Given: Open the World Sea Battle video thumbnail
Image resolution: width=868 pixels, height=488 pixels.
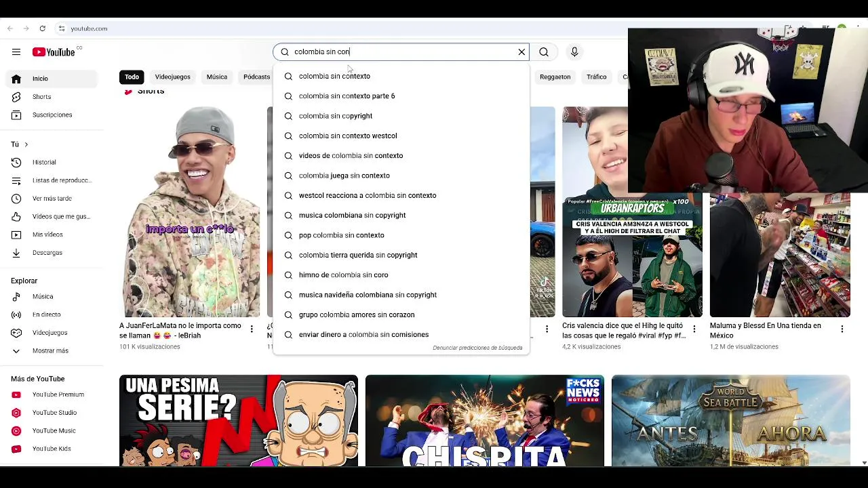Looking at the screenshot, I should [731, 421].
